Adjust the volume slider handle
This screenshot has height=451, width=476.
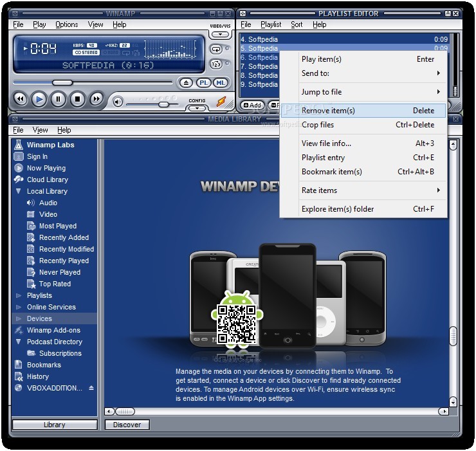click(164, 104)
